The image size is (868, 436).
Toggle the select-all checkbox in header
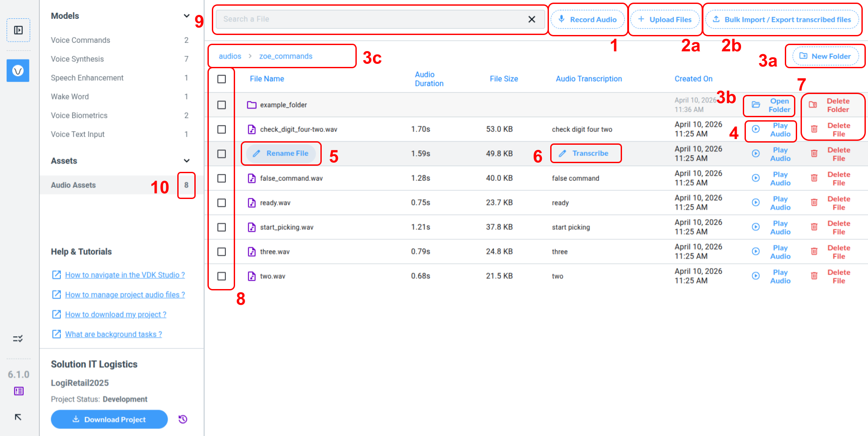221,79
